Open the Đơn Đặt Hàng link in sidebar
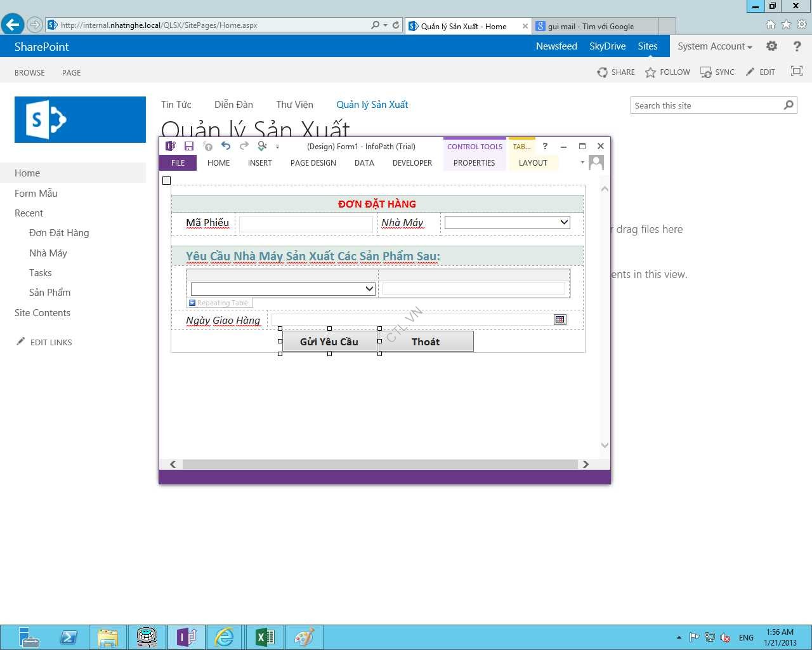The height and width of the screenshot is (650, 812). tap(59, 233)
